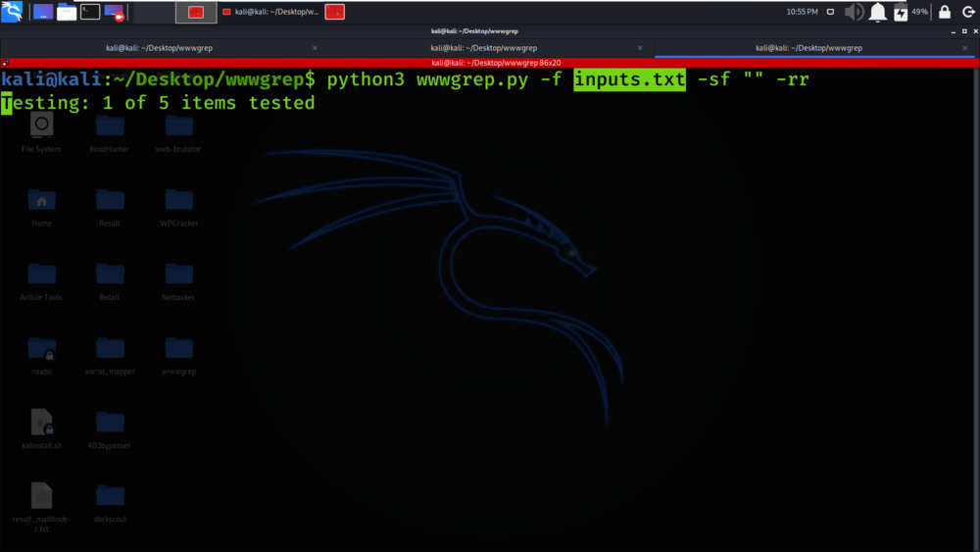Click the highlighted inputs.txt argument

coord(629,79)
